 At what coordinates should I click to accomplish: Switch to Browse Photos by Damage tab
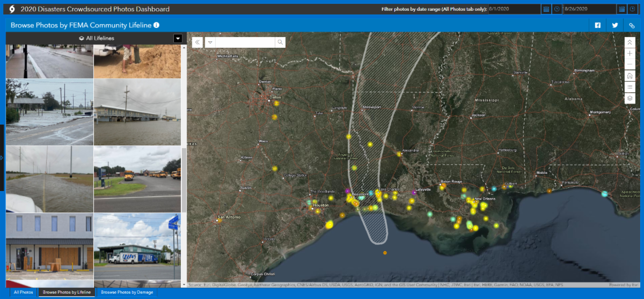tap(127, 293)
